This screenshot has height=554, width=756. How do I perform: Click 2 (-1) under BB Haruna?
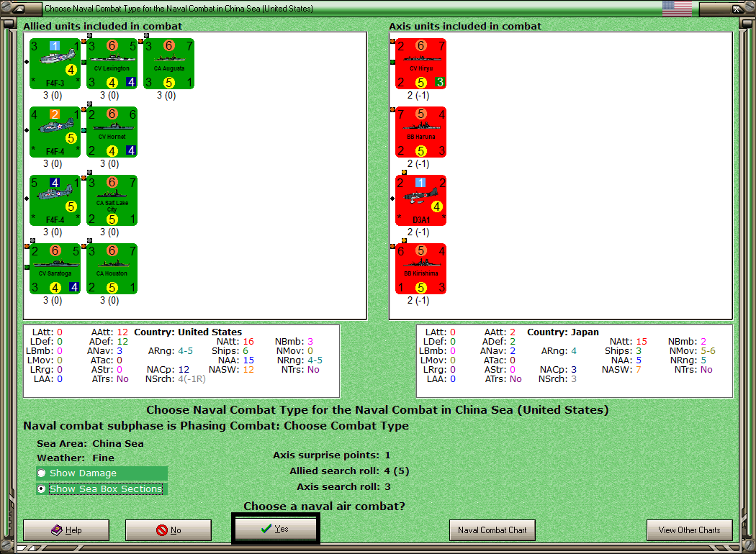point(418,164)
